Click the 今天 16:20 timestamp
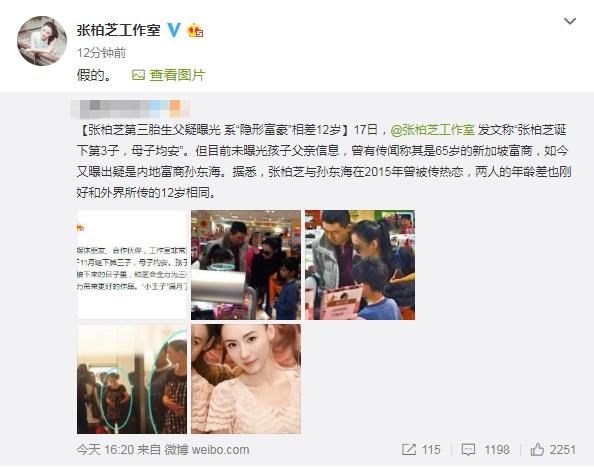 105,450
